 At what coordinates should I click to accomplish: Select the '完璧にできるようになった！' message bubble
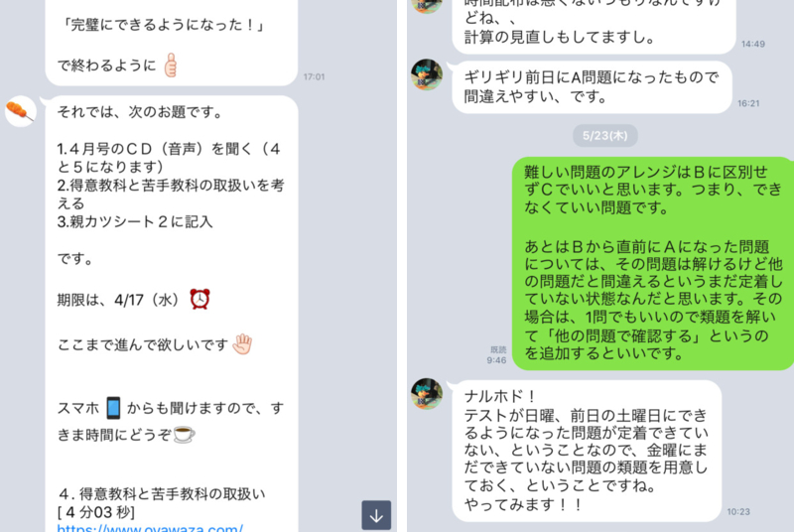pos(171,43)
